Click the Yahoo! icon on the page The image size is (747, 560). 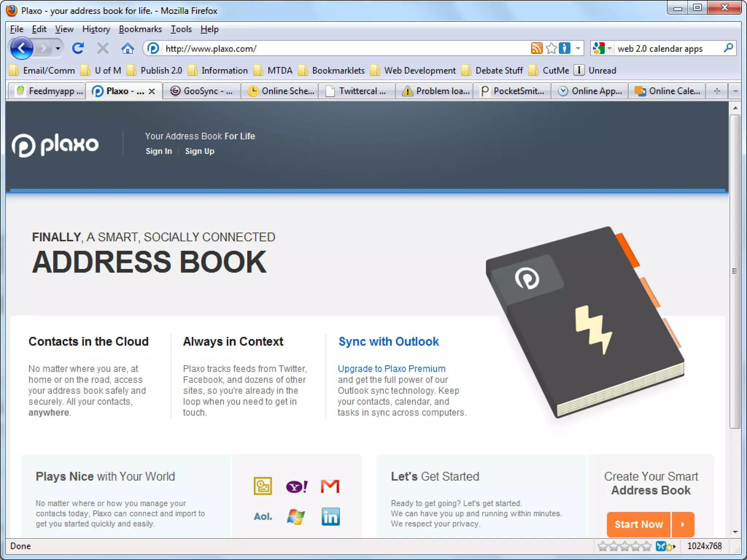[297, 486]
